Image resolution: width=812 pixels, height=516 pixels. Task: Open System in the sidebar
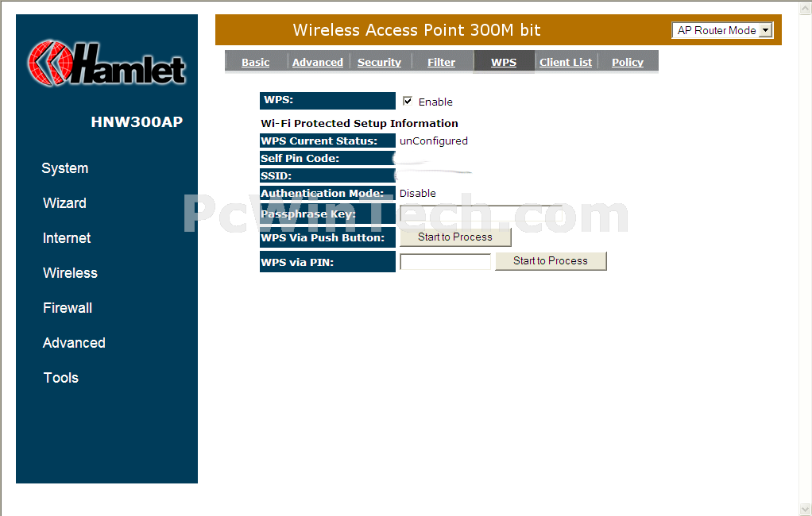click(x=64, y=168)
